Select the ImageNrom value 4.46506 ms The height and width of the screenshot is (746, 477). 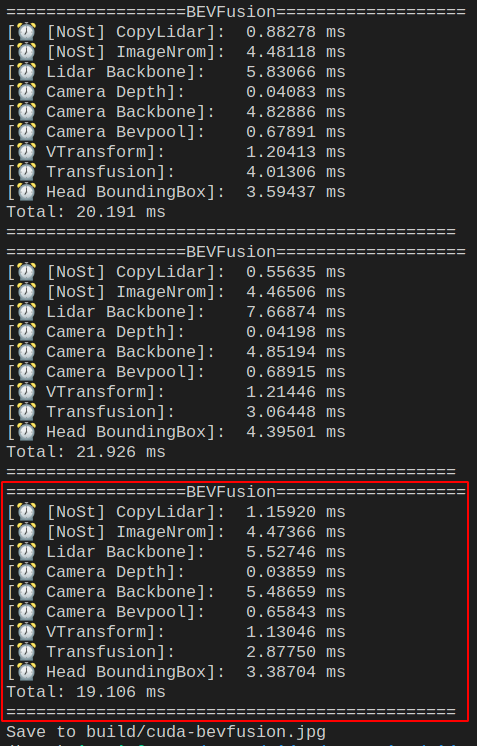[295, 293]
